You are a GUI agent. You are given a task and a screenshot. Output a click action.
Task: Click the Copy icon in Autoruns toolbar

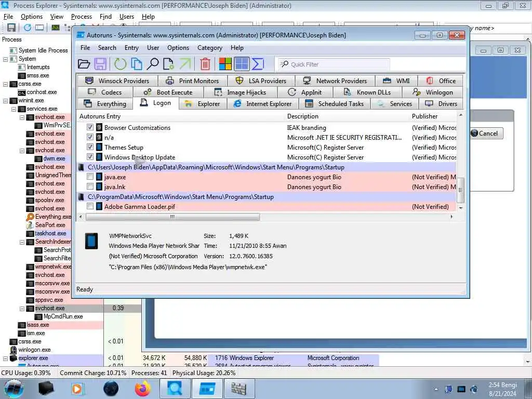point(137,64)
